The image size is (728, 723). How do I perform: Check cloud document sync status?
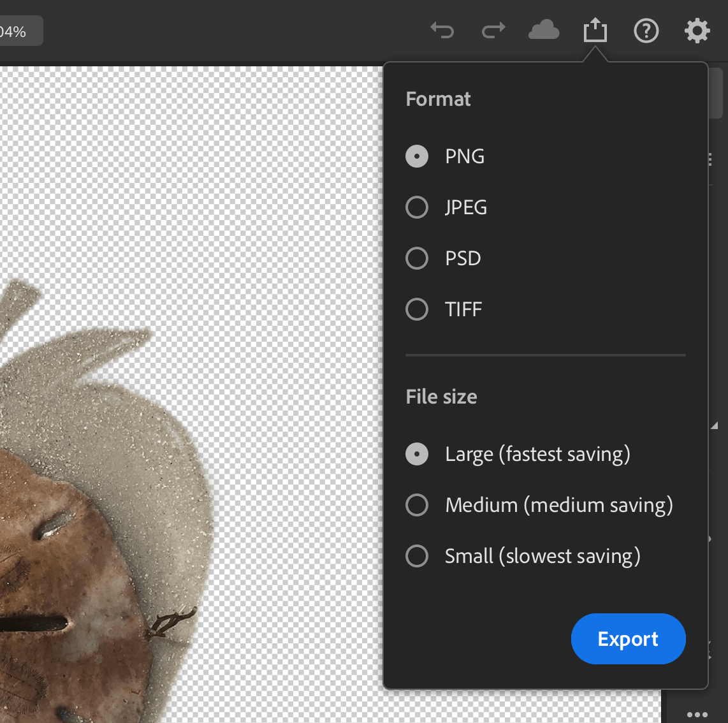544,30
